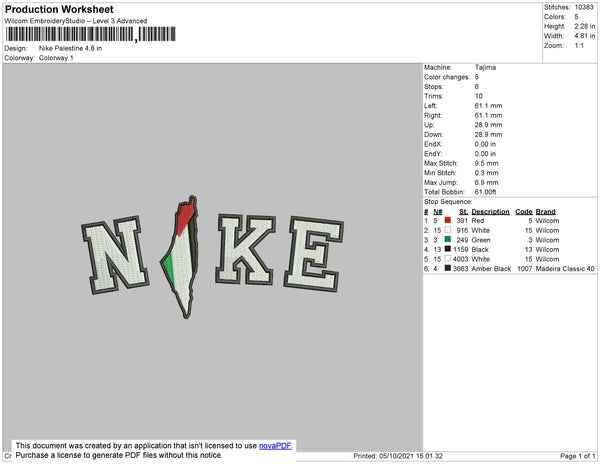Click the 'Madeira Classic 40' brand entry
Viewport: 600px width, 464px height.
click(565, 269)
